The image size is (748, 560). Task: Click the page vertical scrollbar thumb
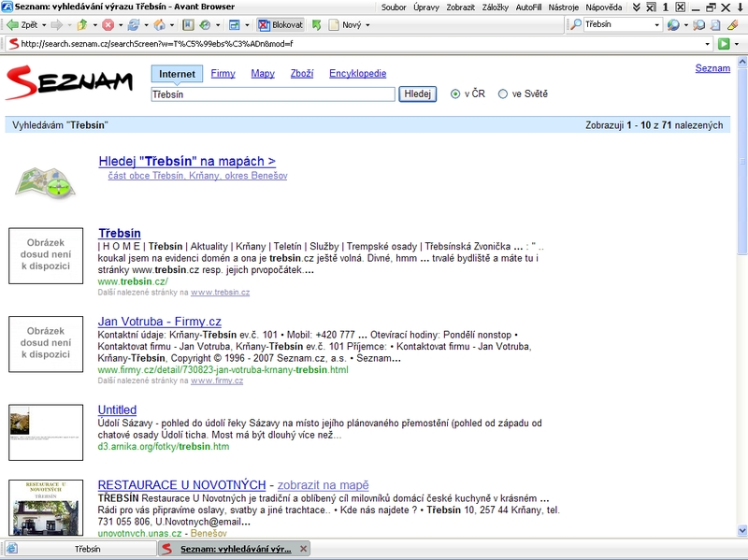741,161
